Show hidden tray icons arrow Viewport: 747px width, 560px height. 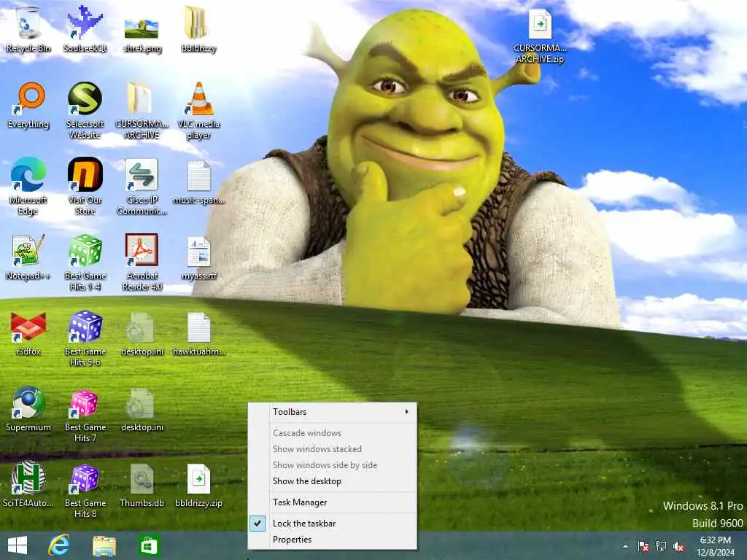pyautogui.click(x=625, y=547)
